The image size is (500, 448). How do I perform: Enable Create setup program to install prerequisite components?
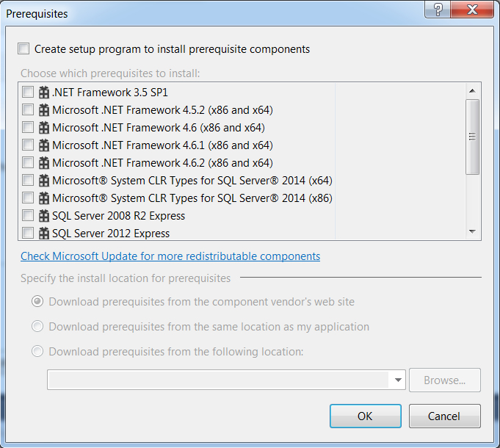23,48
